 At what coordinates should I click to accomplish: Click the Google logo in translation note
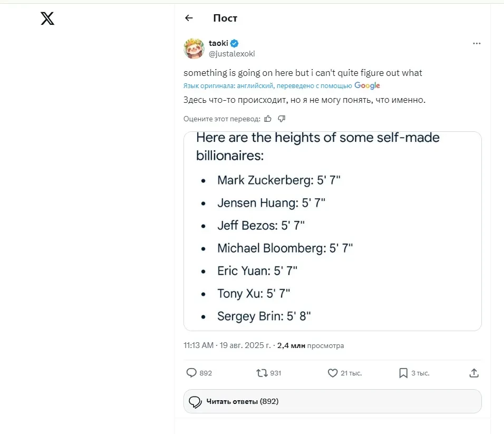click(x=367, y=86)
